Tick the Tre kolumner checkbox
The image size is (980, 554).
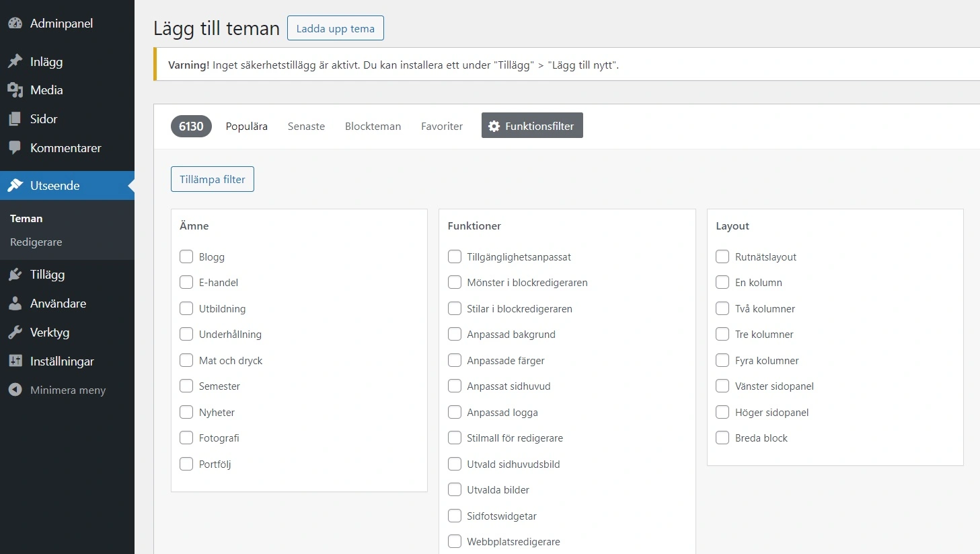coord(722,334)
